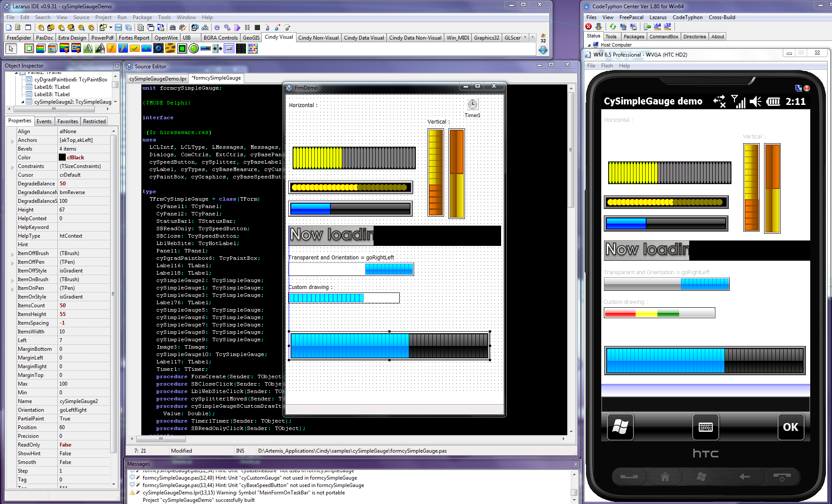Screen dimensions: 832x504
Task: Click the Pause debug icon
Action: click(x=247, y=27)
